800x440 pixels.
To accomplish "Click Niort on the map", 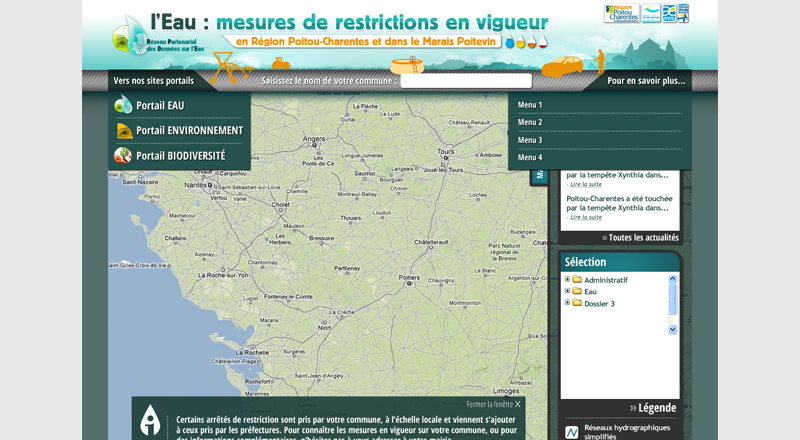I will point(324,328).
